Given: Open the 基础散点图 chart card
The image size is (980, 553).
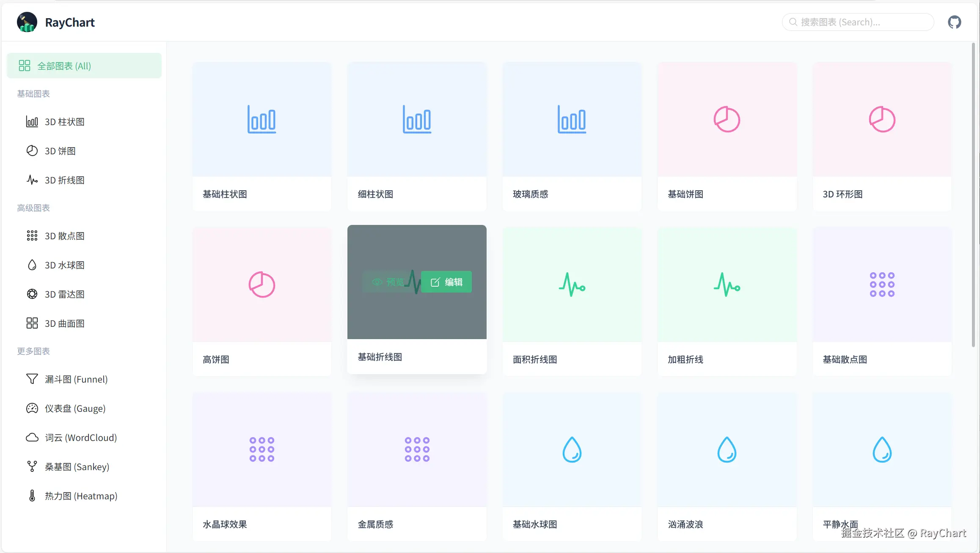Looking at the screenshot, I should point(882,301).
